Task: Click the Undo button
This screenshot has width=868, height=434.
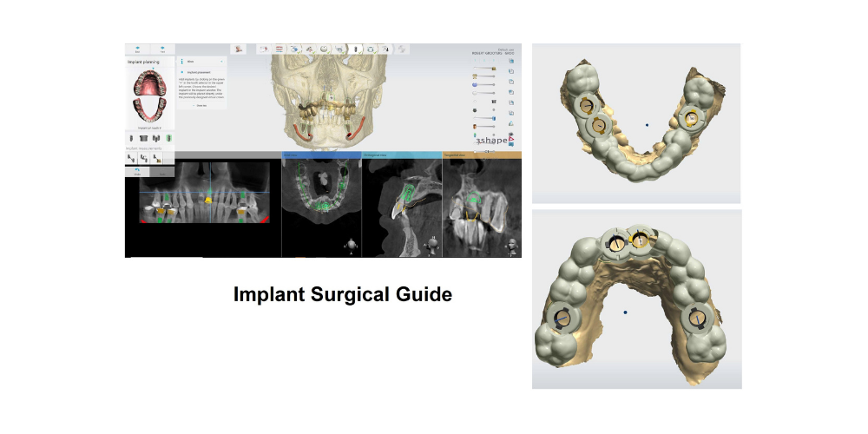Action: (x=138, y=172)
